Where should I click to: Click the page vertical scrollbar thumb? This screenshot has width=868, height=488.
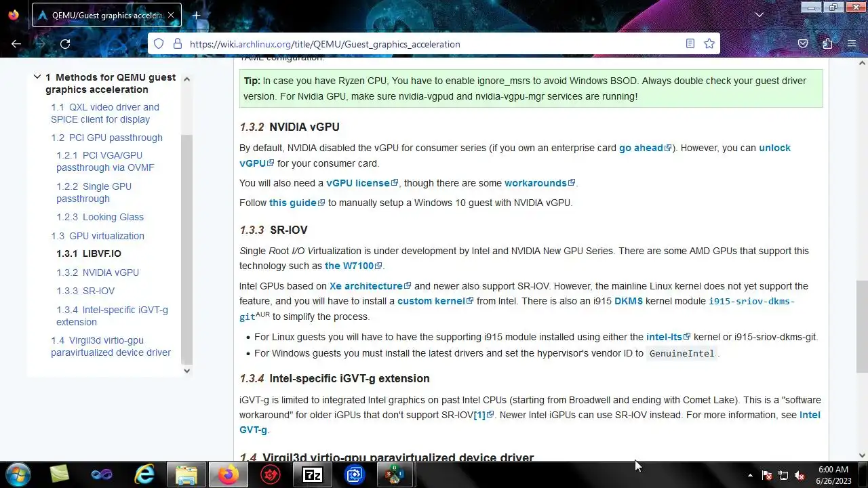pyautogui.click(x=862, y=327)
